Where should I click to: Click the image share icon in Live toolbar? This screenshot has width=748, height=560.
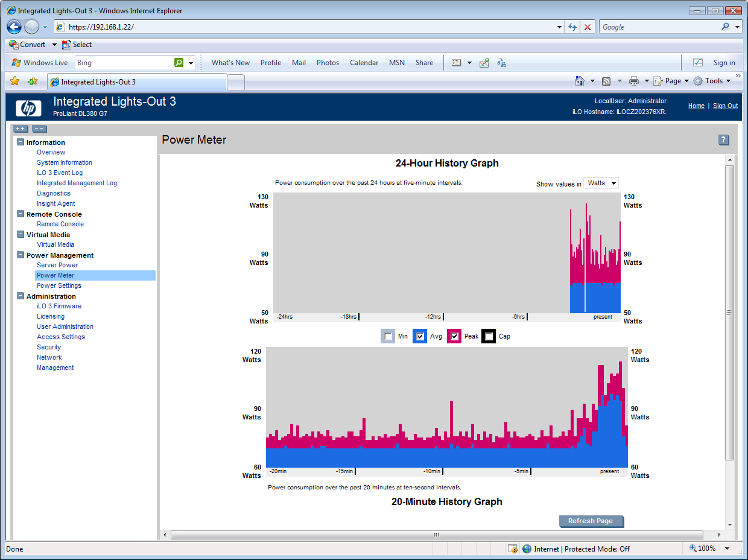484,63
